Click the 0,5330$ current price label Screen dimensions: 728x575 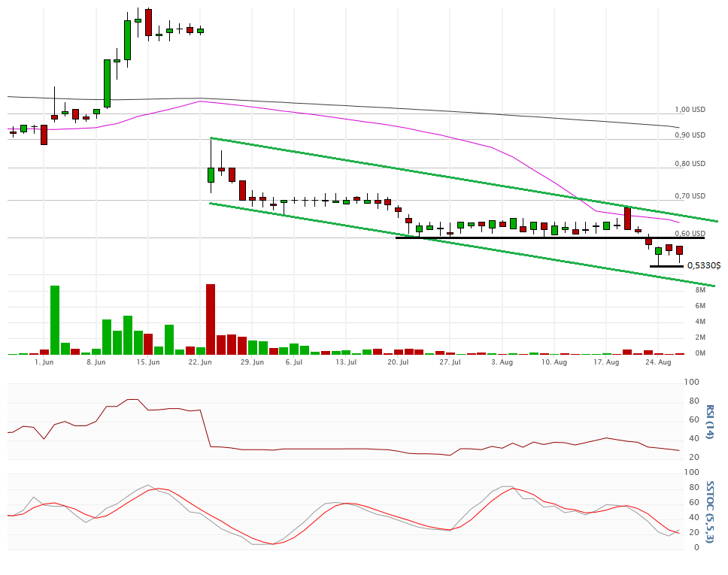pos(704,265)
